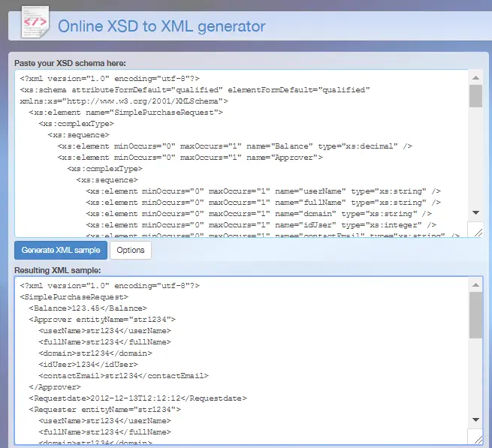The image size is (492, 448).
Task: Click the closing </Approver> tag line
Action: [x=55, y=387]
